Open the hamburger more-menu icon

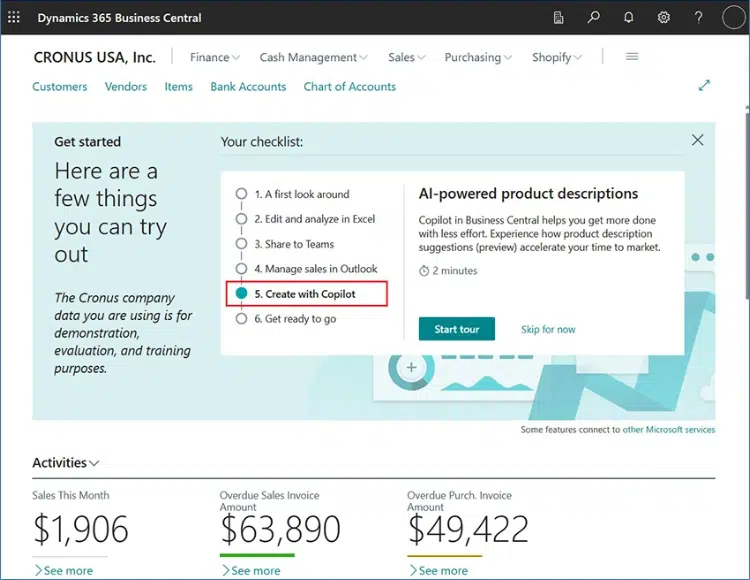pyautogui.click(x=632, y=57)
